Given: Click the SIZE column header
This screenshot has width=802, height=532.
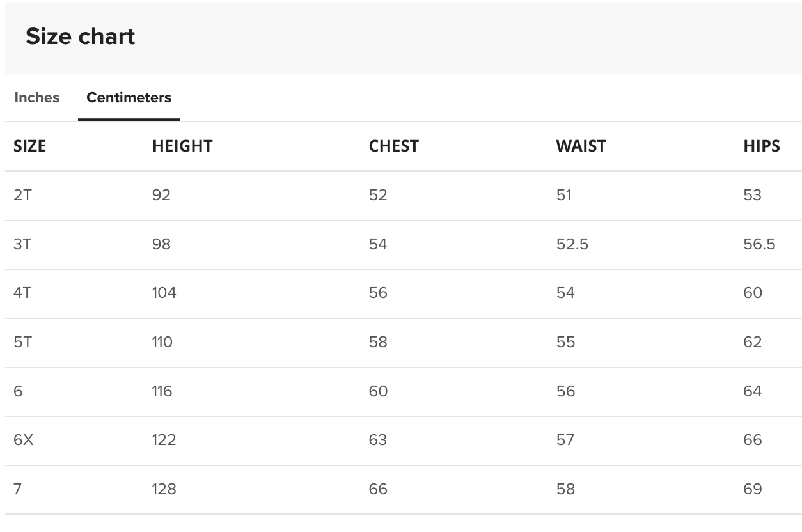Looking at the screenshot, I should click(x=30, y=146).
